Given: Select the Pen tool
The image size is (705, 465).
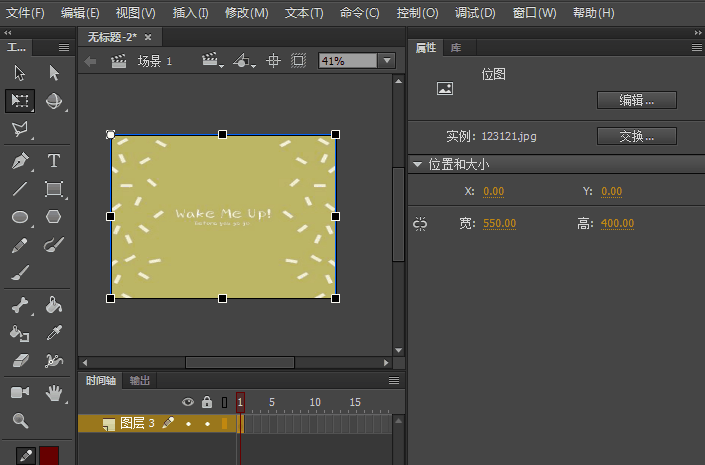Looking at the screenshot, I should pos(20,161).
